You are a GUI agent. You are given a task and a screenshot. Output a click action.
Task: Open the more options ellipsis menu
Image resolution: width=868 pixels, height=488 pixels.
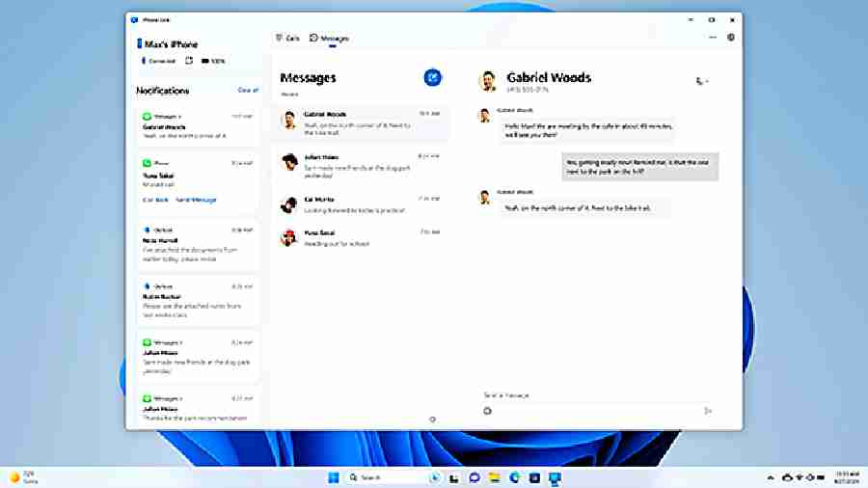pyautogui.click(x=713, y=38)
